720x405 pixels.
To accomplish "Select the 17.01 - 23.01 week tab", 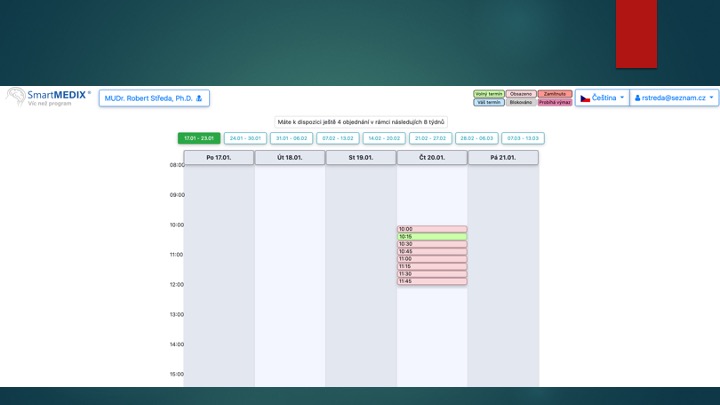I will point(198,138).
